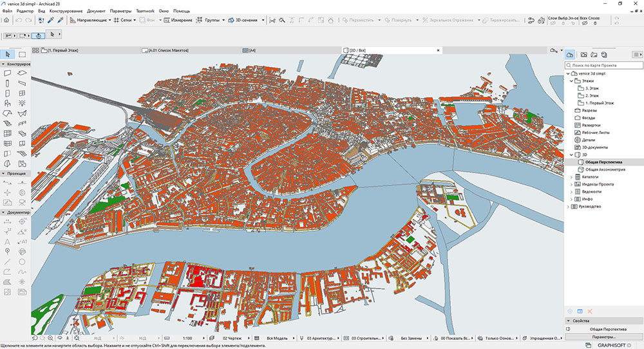Open the 3D-сечения dropdown arrow
Image resolution: width=644 pixels, height=349 pixels.
point(263,20)
